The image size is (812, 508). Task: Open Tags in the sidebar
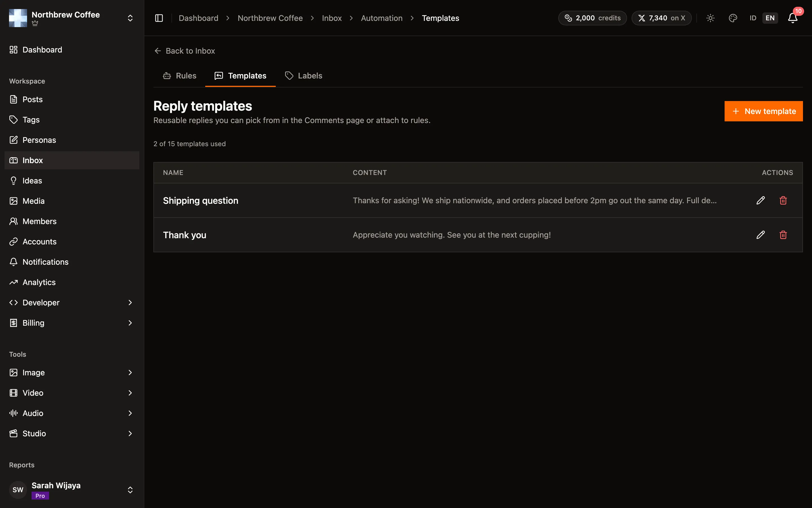coord(72,120)
